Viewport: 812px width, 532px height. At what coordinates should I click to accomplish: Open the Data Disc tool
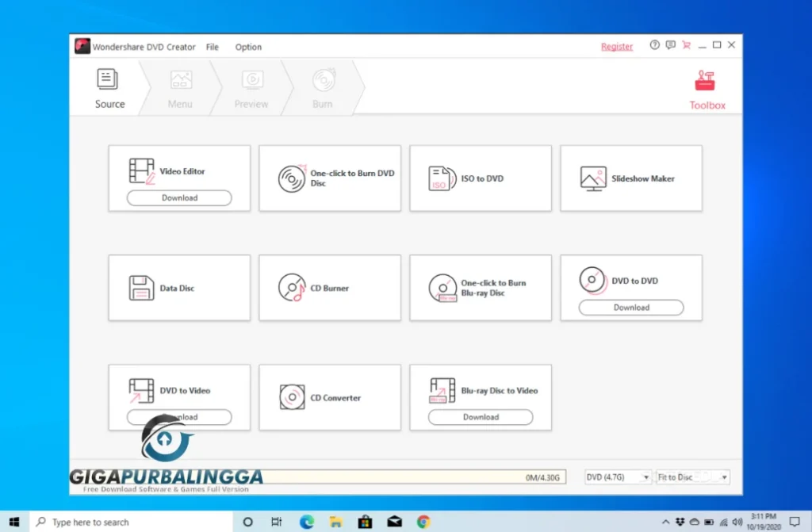click(x=179, y=287)
